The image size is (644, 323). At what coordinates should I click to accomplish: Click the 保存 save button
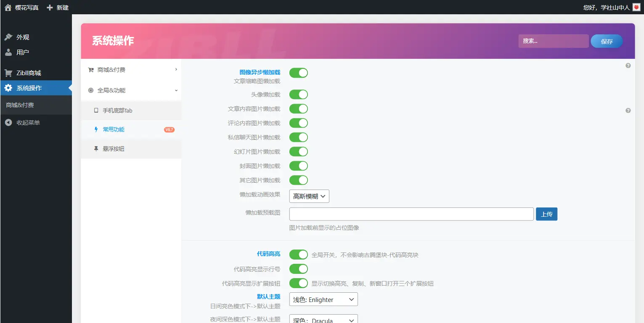tap(606, 41)
